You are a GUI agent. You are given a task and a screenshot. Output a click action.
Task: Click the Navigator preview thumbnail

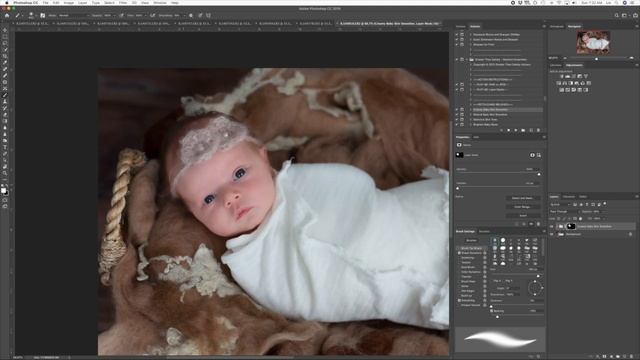click(x=593, y=42)
